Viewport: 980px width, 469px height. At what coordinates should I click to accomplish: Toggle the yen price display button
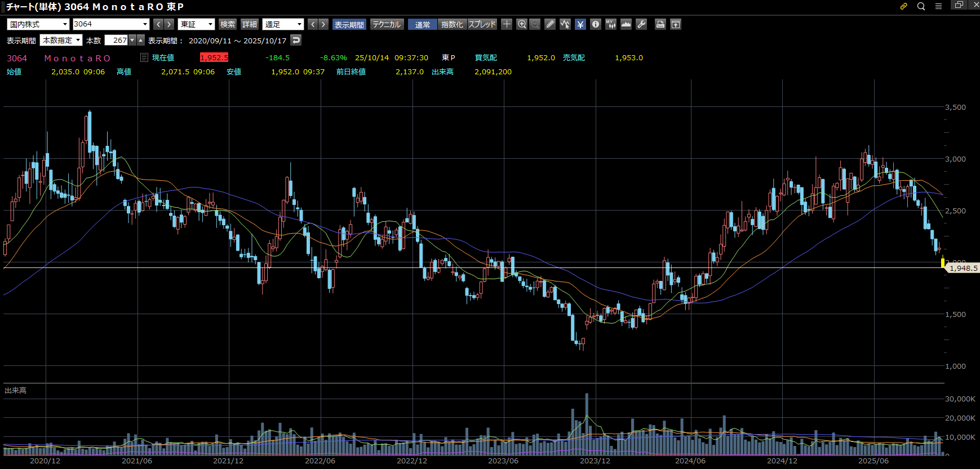pos(580,24)
